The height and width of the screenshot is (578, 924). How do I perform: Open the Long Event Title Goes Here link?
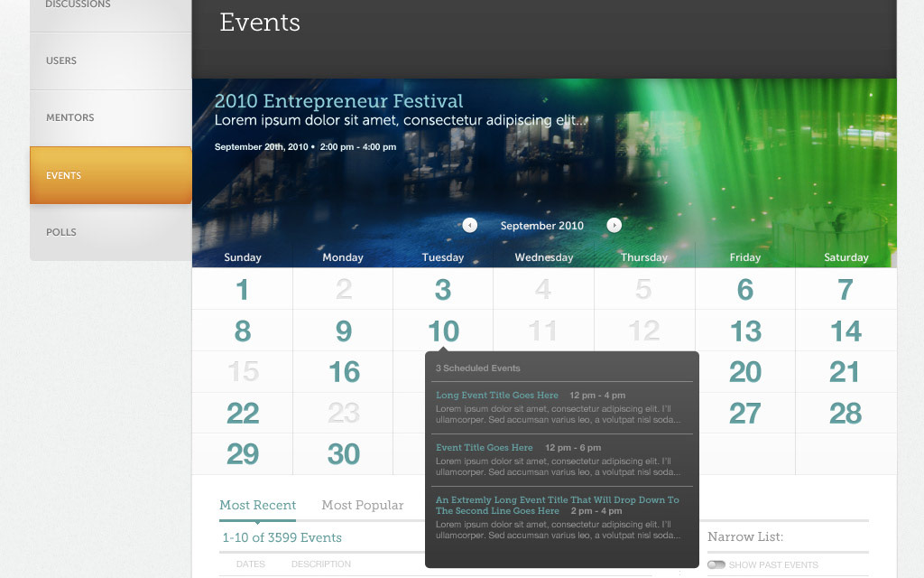[x=497, y=396]
